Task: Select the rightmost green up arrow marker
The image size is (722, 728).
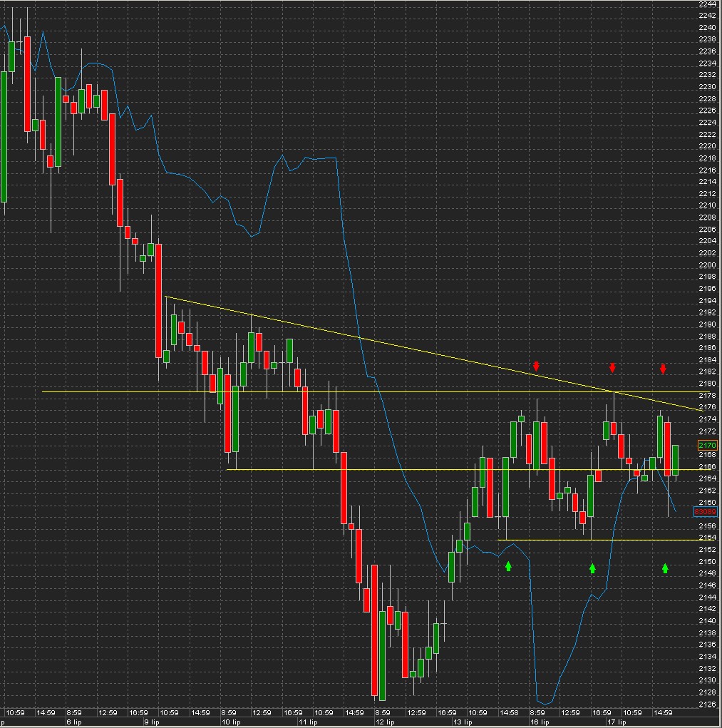Action: (665, 568)
